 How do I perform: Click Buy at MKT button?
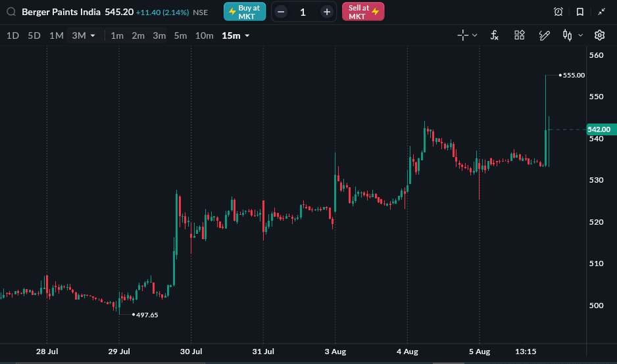pyautogui.click(x=245, y=12)
